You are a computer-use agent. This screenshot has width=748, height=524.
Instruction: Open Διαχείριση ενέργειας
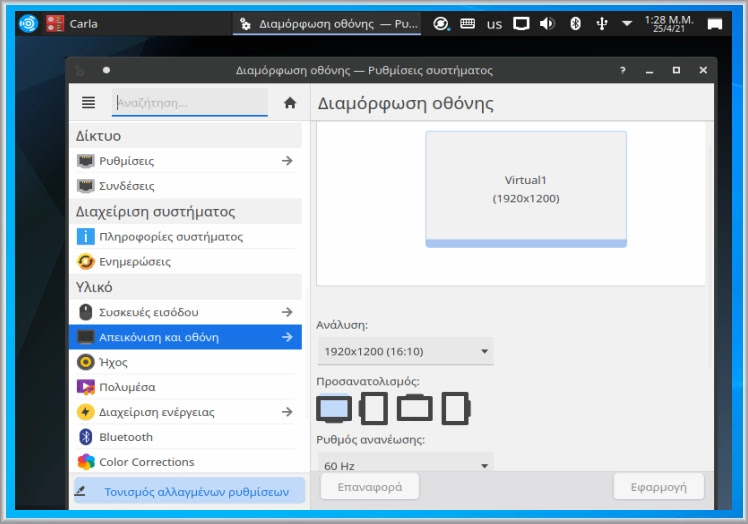click(x=185, y=412)
